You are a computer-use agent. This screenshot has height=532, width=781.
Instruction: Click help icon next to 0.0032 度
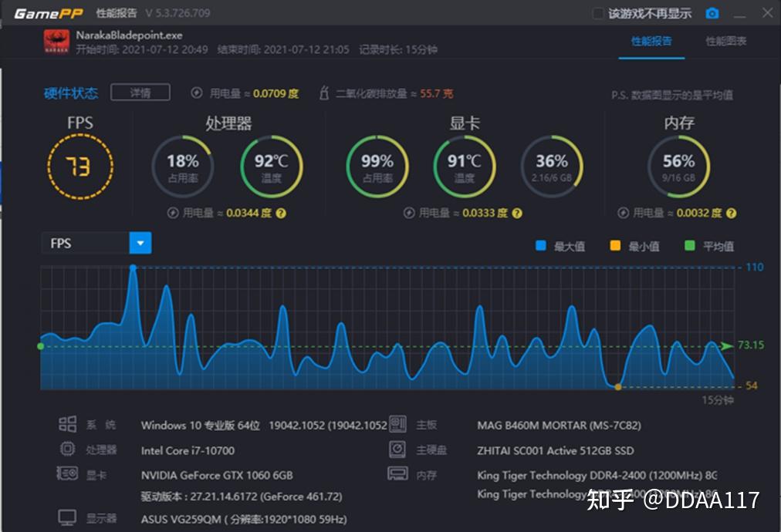coord(731,214)
